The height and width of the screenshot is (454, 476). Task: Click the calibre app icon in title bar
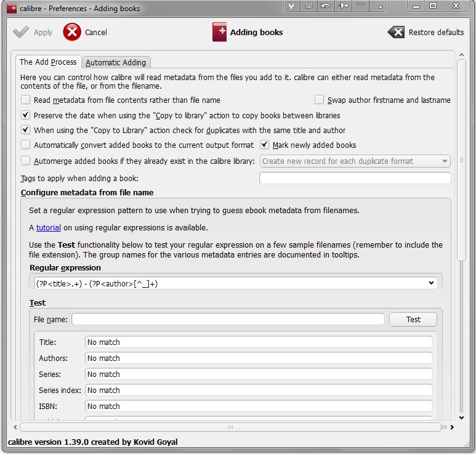point(12,8)
